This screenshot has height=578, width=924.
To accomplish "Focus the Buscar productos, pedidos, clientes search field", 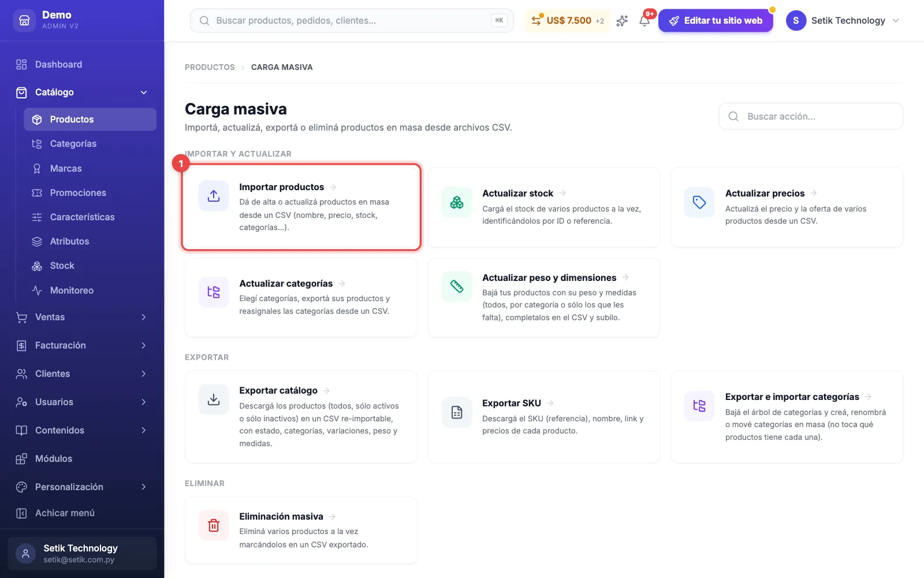I will pos(352,21).
